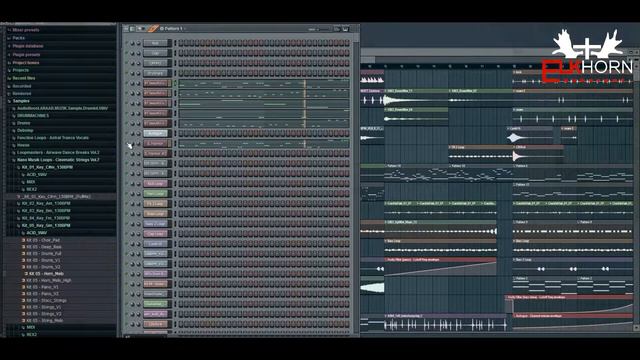Select 'Nano Musik Loops - Cinematic Strings Vol.7'
This screenshot has height=360, width=640.
click(58, 160)
